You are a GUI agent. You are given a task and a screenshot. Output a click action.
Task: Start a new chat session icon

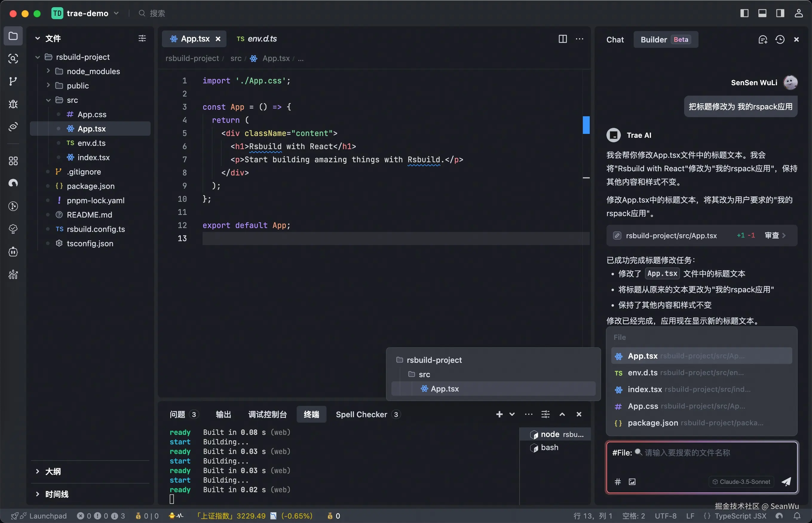[x=762, y=39]
